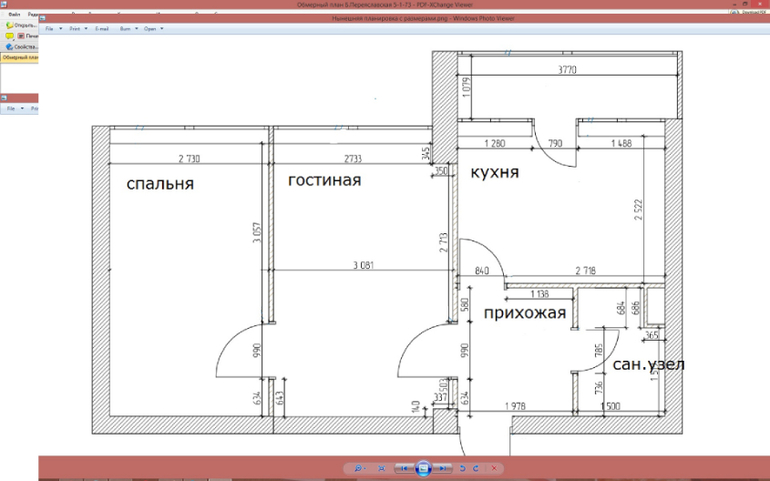Image resolution: width=770 pixels, height=481 pixels.
Task: Open the File menu in Photo Viewer
Action: [x=51, y=28]
